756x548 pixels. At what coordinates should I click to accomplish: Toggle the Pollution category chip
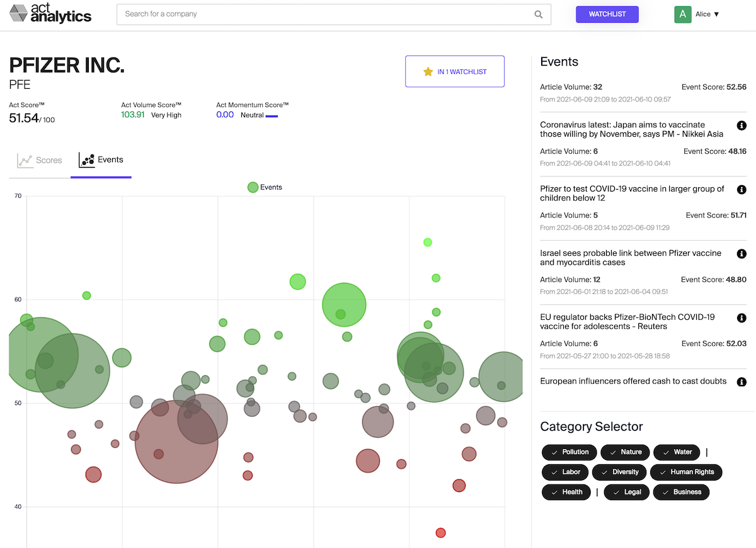[570, 452]
